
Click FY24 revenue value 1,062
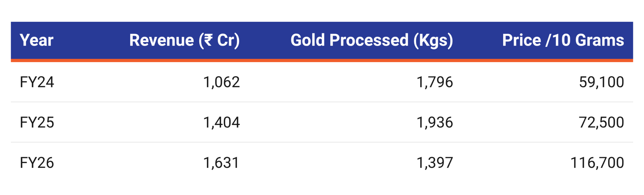pos(222,82)
